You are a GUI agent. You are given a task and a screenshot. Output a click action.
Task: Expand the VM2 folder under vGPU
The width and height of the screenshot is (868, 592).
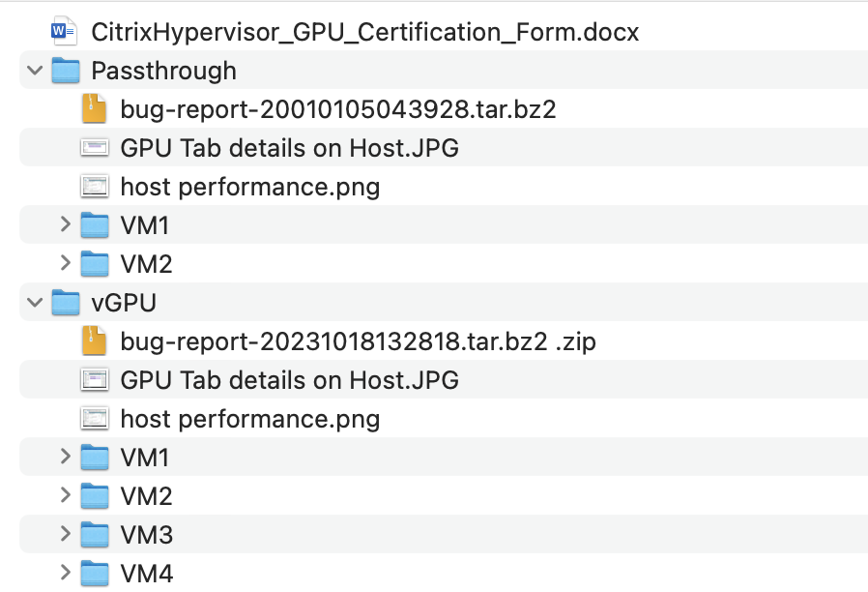pyautogui.click(x=66, y=495)
